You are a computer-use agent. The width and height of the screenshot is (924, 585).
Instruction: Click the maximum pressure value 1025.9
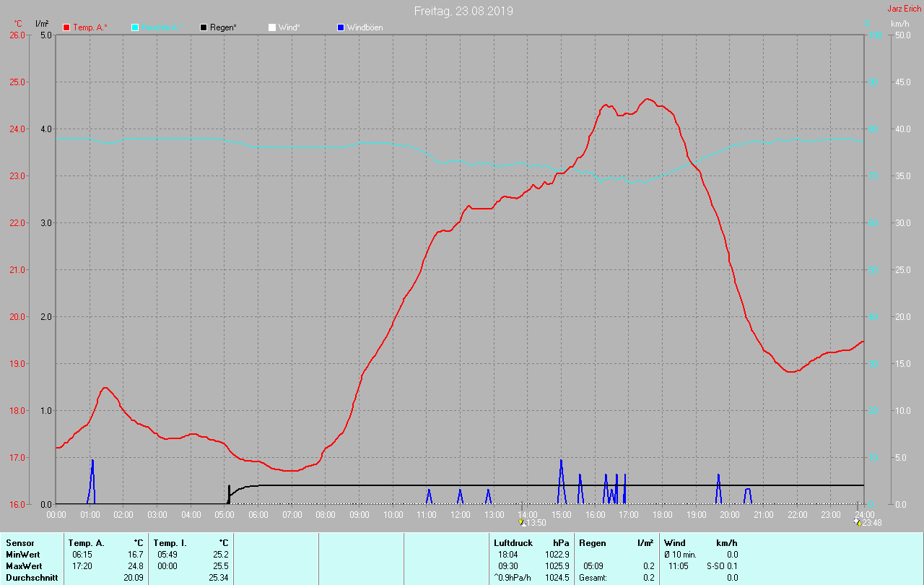click(557, 565)
